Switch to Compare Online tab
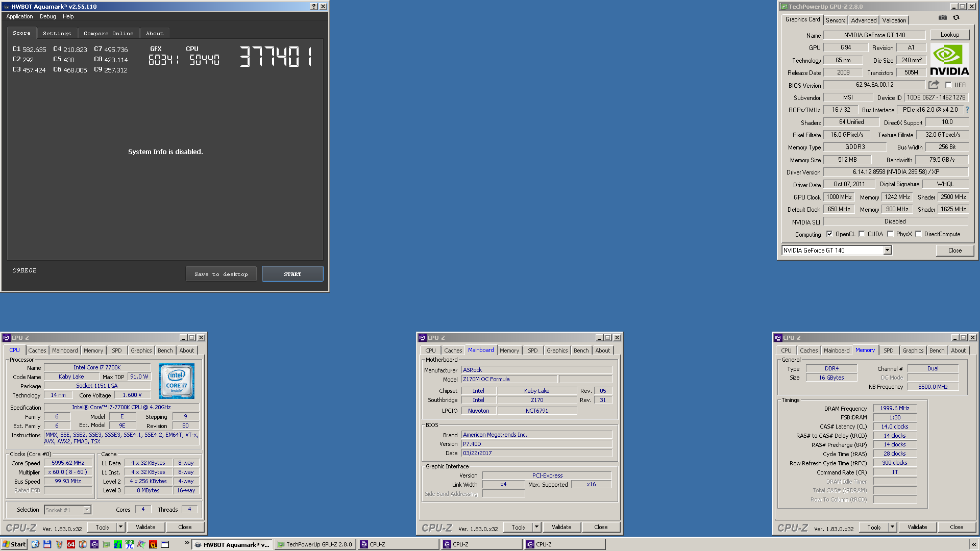Viewport: 980px width, 551px height. coord(108,33)
